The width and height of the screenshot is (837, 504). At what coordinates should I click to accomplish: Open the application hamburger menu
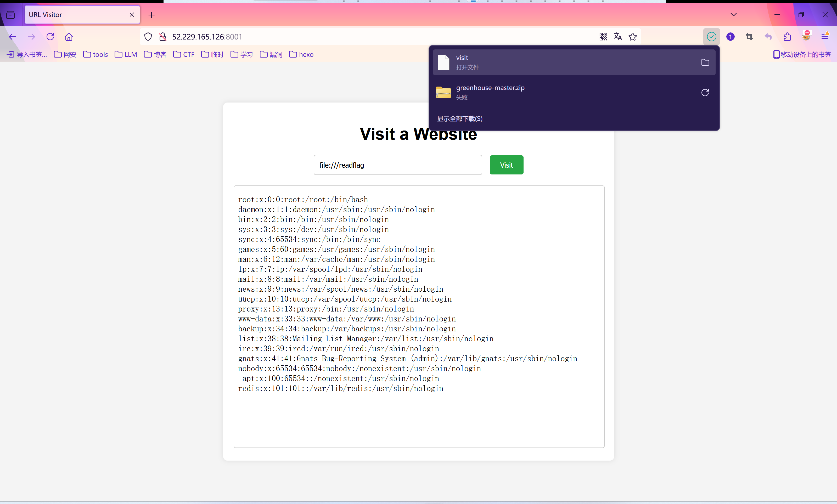pyautogui.click(x=825, y=37)
